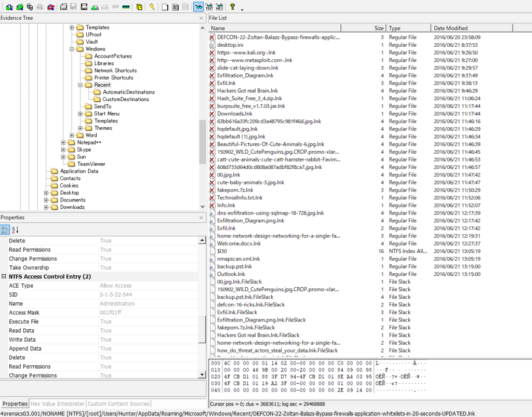Click the Remove All Evidence Items icon
Viewport: 532px width, 417px height.
(50, 7)
